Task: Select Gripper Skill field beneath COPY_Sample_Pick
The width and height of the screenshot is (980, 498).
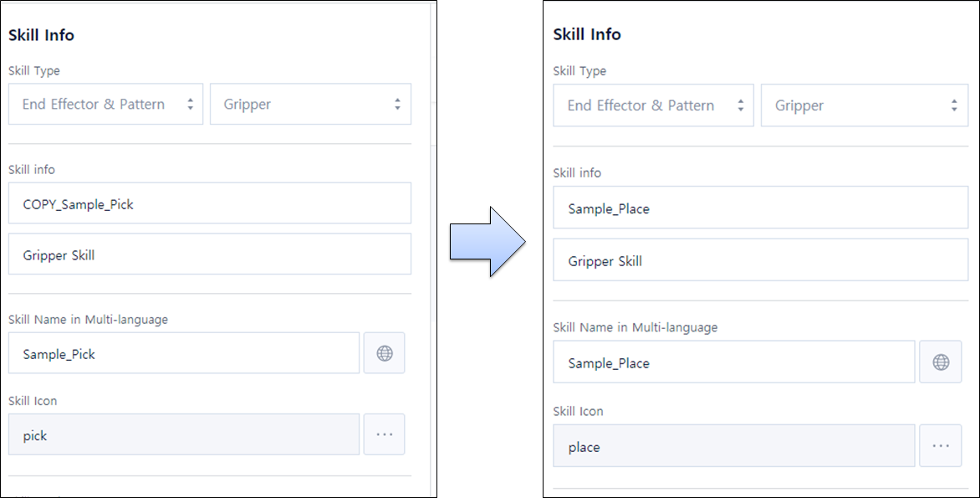Action: [210, 254]
